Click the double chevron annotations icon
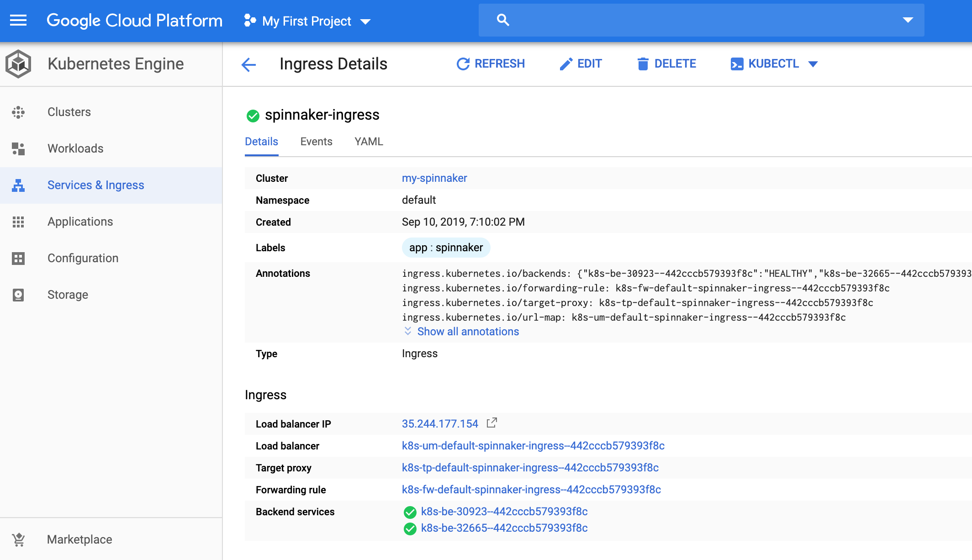This screenshot has height=560, width=972. pos(407,331)
